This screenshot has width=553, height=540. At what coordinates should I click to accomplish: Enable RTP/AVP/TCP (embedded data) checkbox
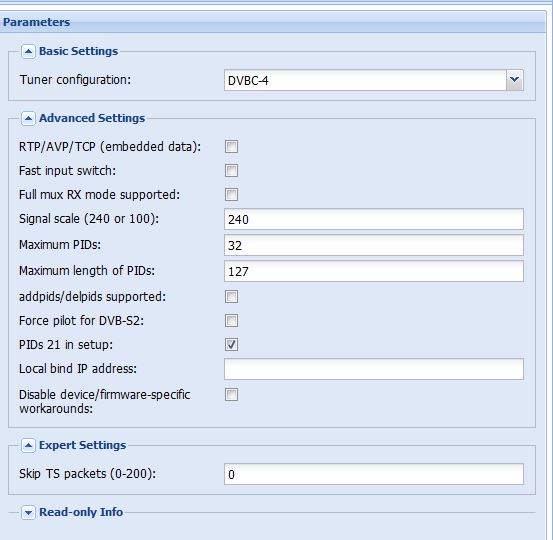pos(231,146)
